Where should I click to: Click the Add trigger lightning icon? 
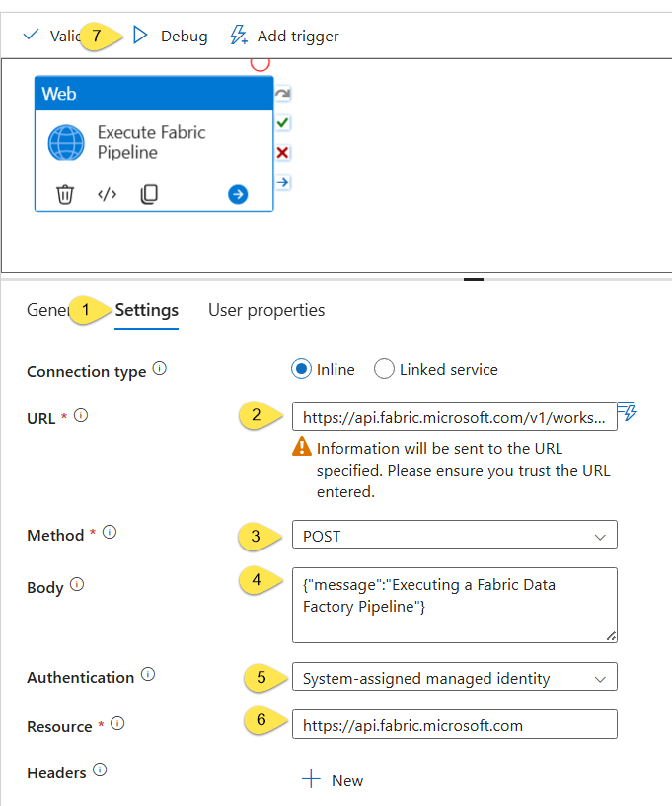point(239,35)
